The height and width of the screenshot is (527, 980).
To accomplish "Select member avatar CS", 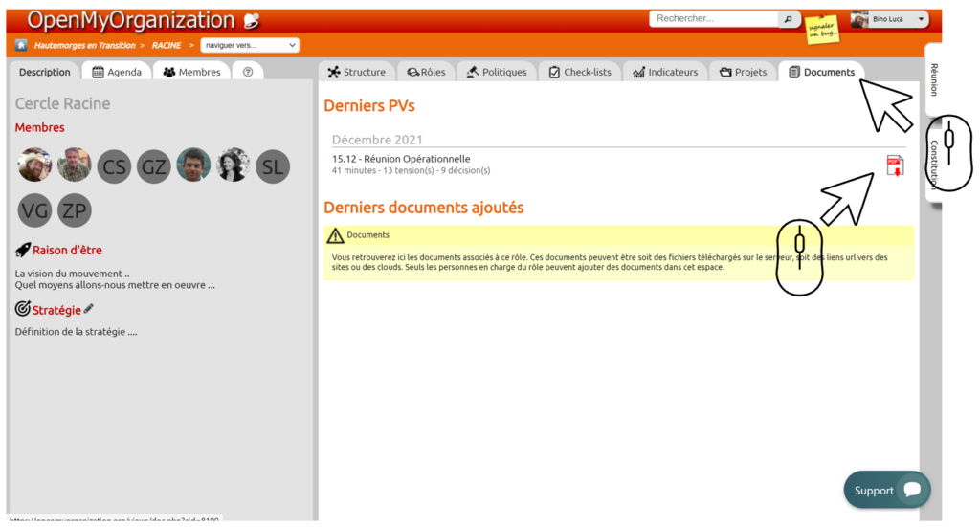I will [x=114, y=166].
